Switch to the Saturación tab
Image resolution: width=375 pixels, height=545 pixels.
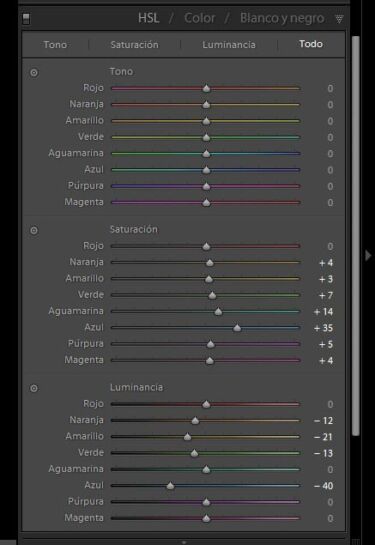point(134,44)
